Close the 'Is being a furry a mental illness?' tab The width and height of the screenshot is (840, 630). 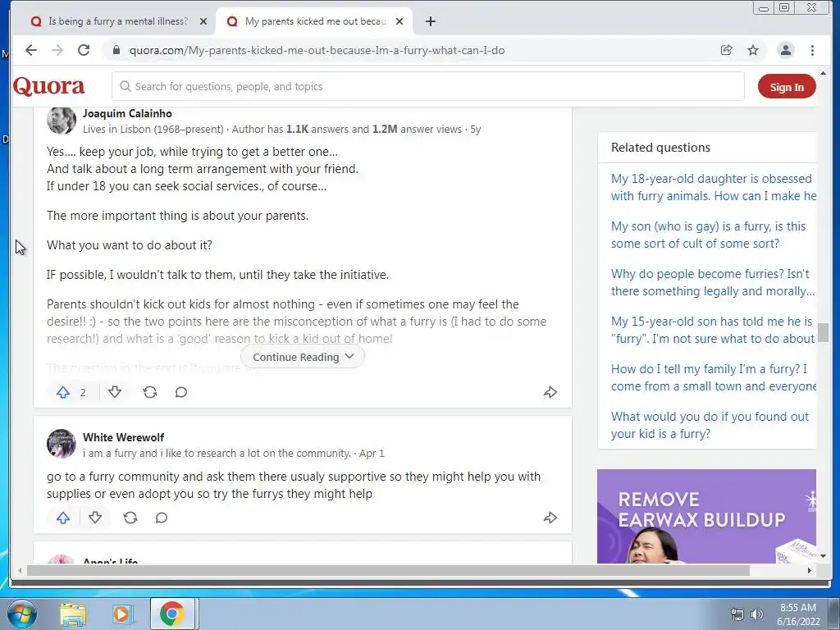[203, 21]
